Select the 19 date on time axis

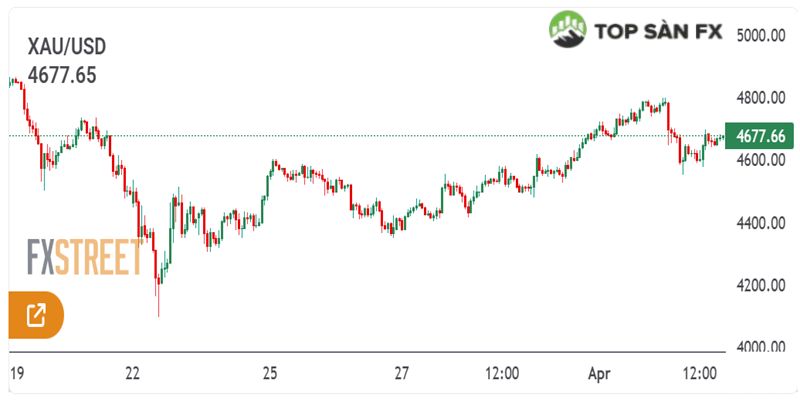[x=16, y=373]
